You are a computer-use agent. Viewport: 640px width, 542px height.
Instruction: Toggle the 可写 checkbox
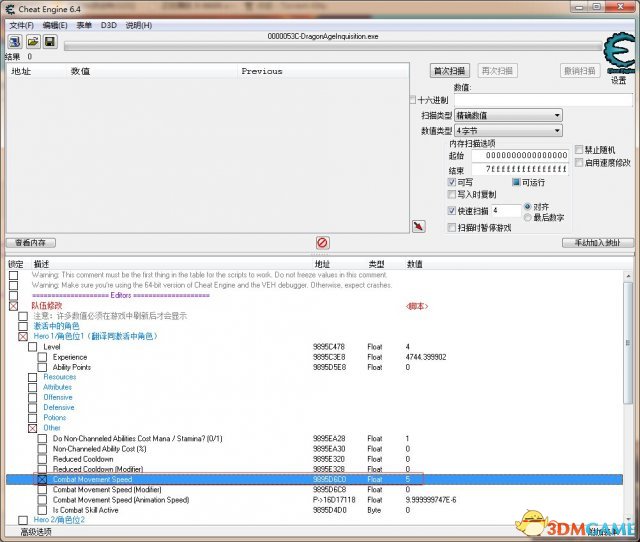(x=452, y=182)
